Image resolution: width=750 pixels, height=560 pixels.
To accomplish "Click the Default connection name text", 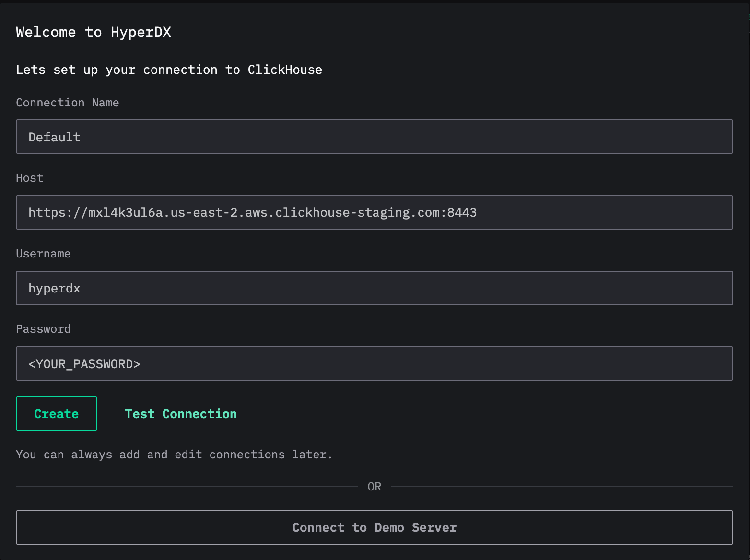I will 54,137.
